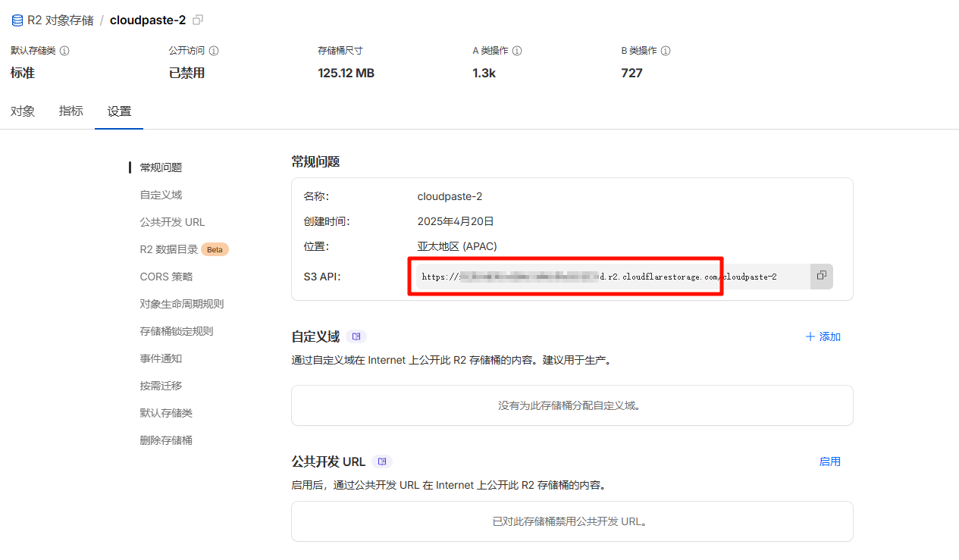Go to R2 对象存储 breadcrumb link
The width and height of the screenshot is (959, 560).
[x=61, y=20]
